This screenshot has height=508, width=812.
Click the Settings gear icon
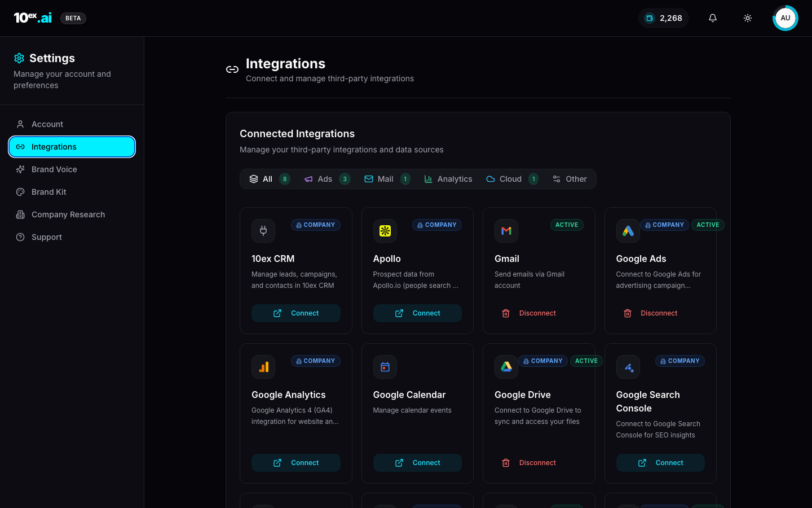click(x=19, y=58)
